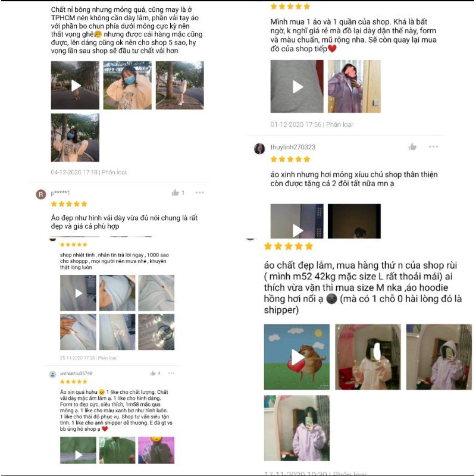This screenshot has height=476, width=476.
Task: Open username thuylinh270323 profile link
Action: (x=293, y=147)
